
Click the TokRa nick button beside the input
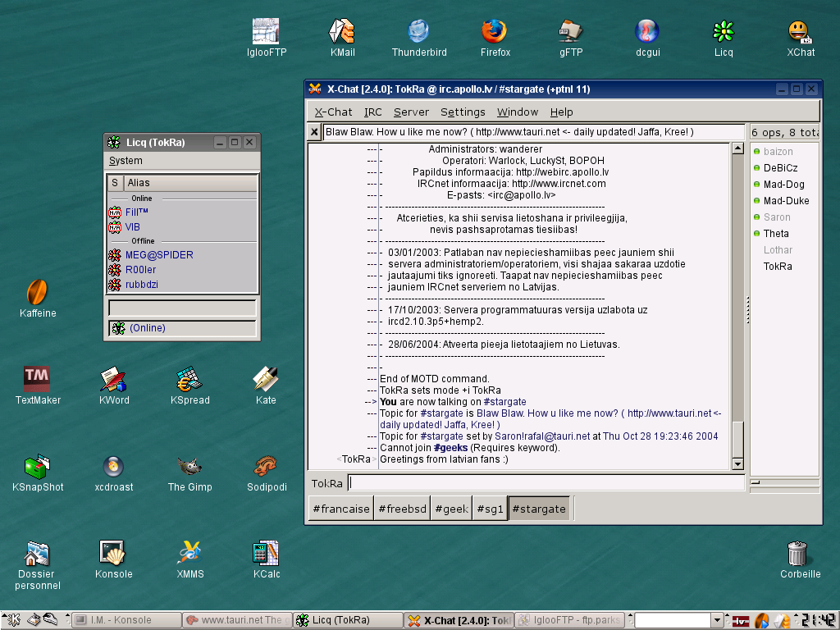point(326,483)
